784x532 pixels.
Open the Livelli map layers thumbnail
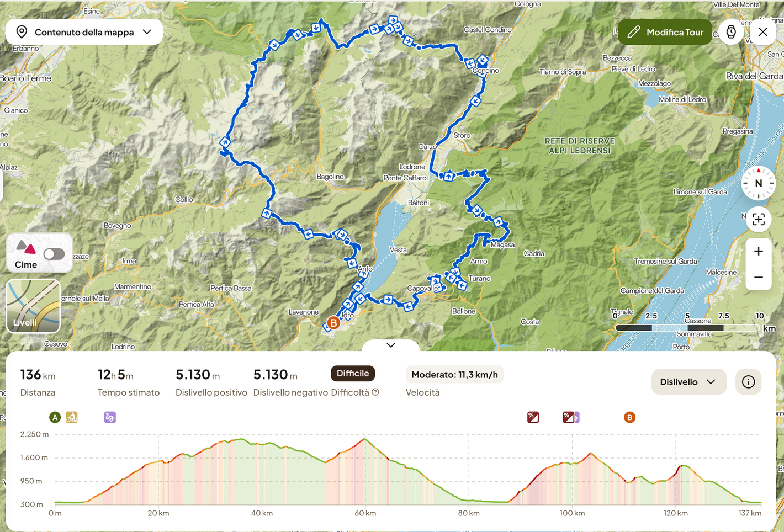pos(33,306)
